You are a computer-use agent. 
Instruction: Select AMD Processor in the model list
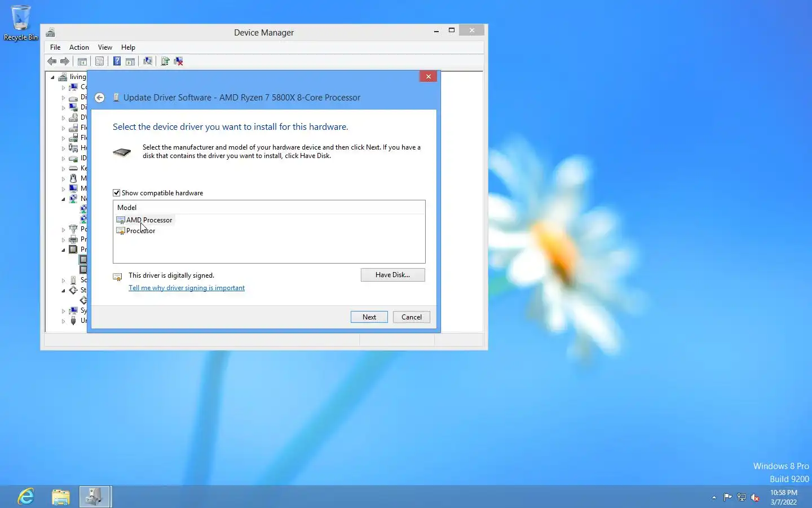145,220
